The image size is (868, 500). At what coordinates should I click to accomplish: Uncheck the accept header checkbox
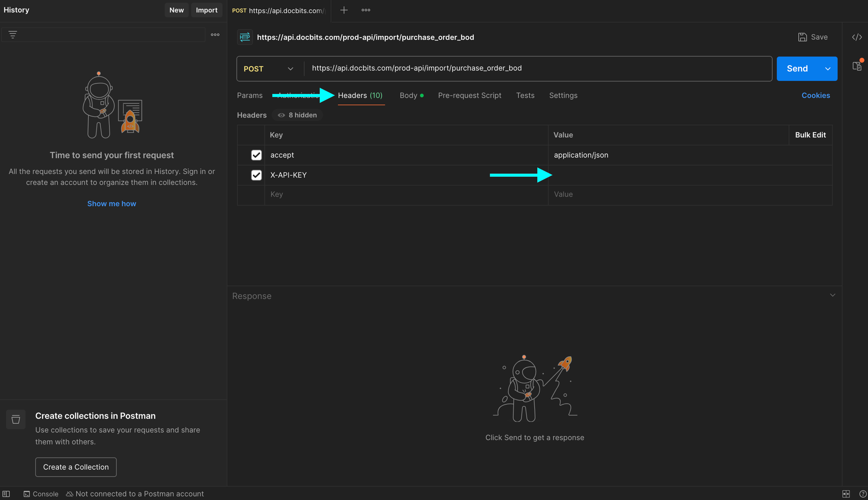click(256, 155)
